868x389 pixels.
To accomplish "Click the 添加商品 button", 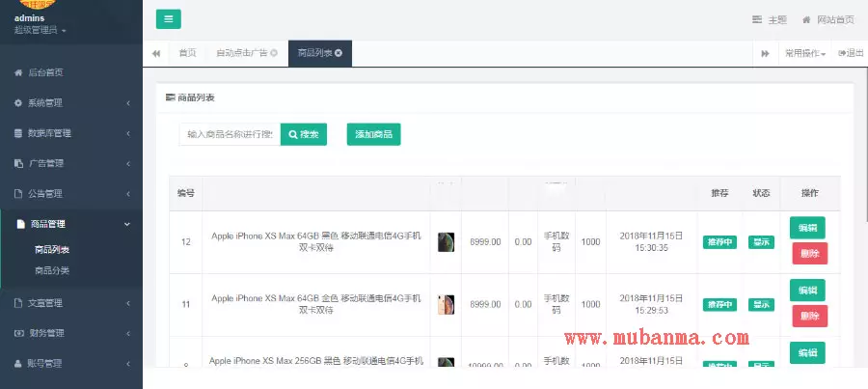I will pos(373,134).
